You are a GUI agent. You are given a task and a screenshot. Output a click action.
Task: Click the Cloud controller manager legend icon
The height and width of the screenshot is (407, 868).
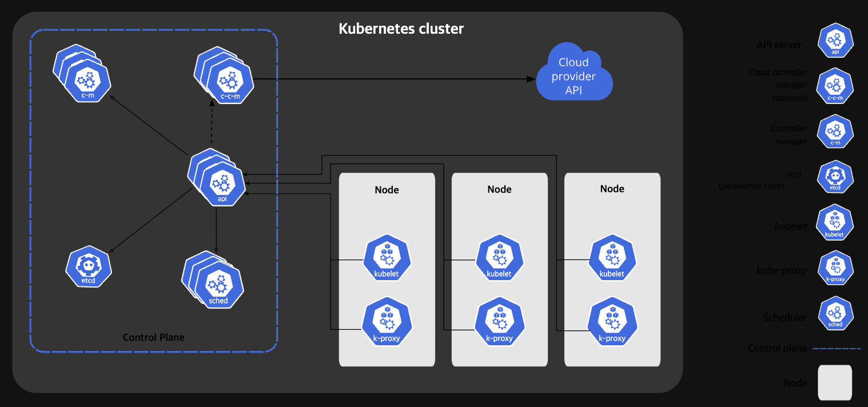pos(835,86)
